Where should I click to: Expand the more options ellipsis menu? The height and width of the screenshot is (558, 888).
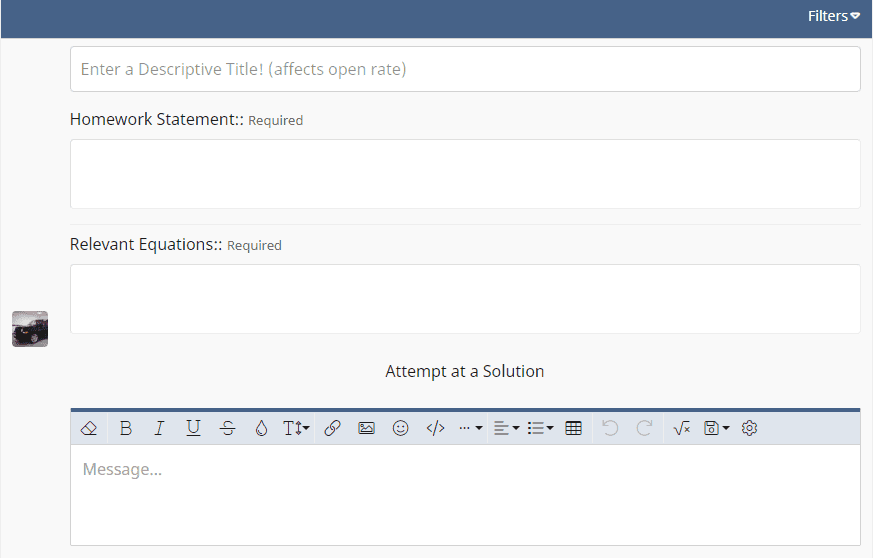point(470,428)
